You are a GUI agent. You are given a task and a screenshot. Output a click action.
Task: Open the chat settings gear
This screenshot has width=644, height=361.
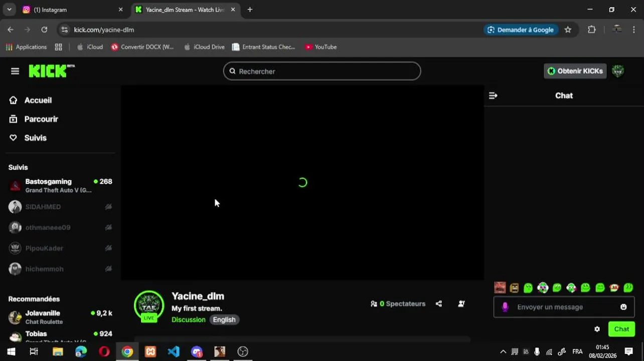click(x=597, y=329)
